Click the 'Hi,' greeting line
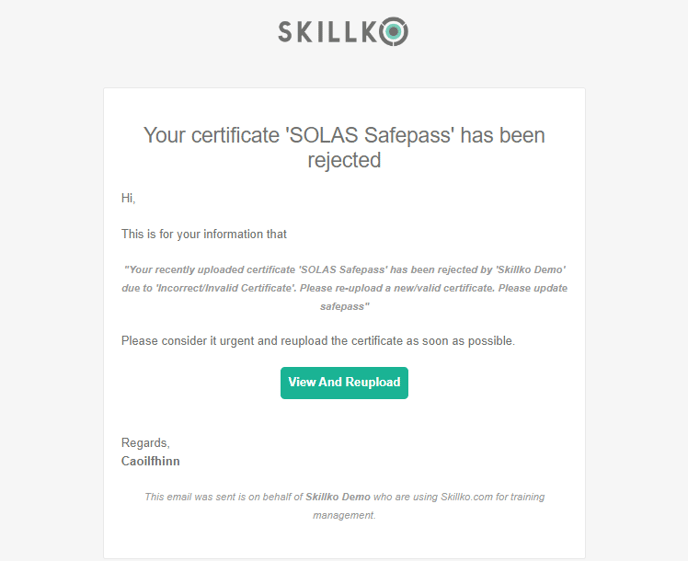The height and width of the screenshot is (561, 688). point(128,198)
